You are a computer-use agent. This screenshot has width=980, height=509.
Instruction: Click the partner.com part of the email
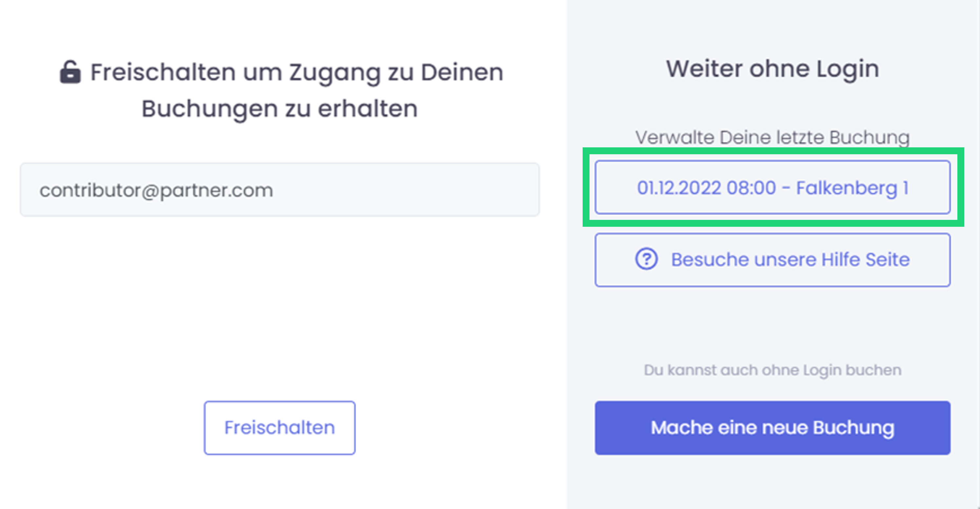[x=216, y=190]
